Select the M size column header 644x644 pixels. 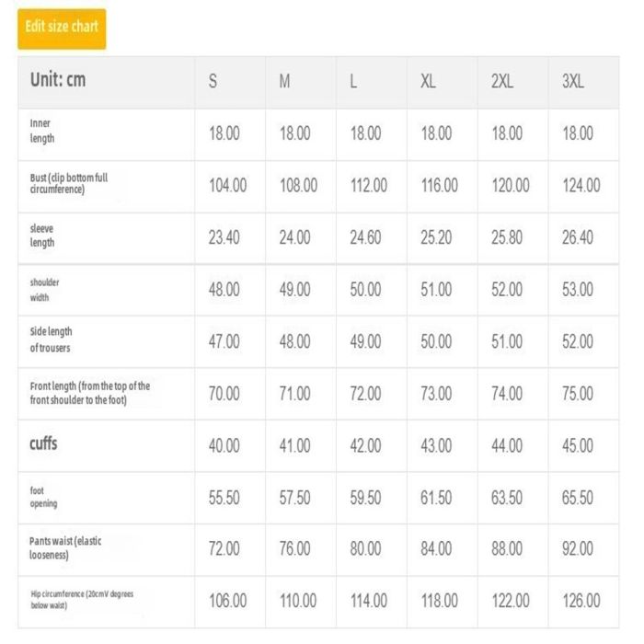(x=285, y=81)
